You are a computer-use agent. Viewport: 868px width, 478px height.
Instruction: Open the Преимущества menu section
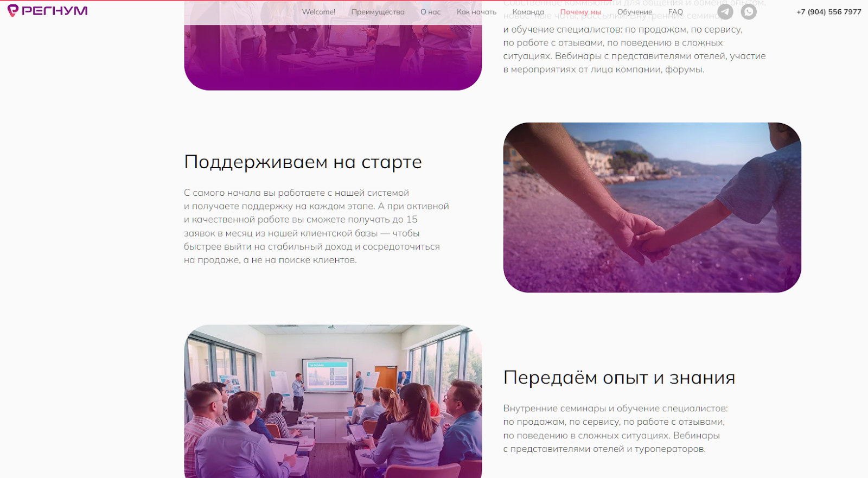click(x=378, y=12)
